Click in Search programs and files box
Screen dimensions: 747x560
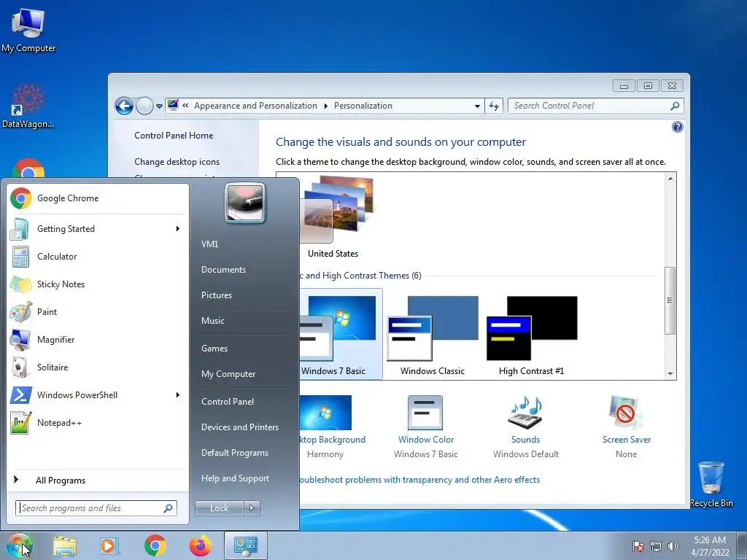point(96,508)
